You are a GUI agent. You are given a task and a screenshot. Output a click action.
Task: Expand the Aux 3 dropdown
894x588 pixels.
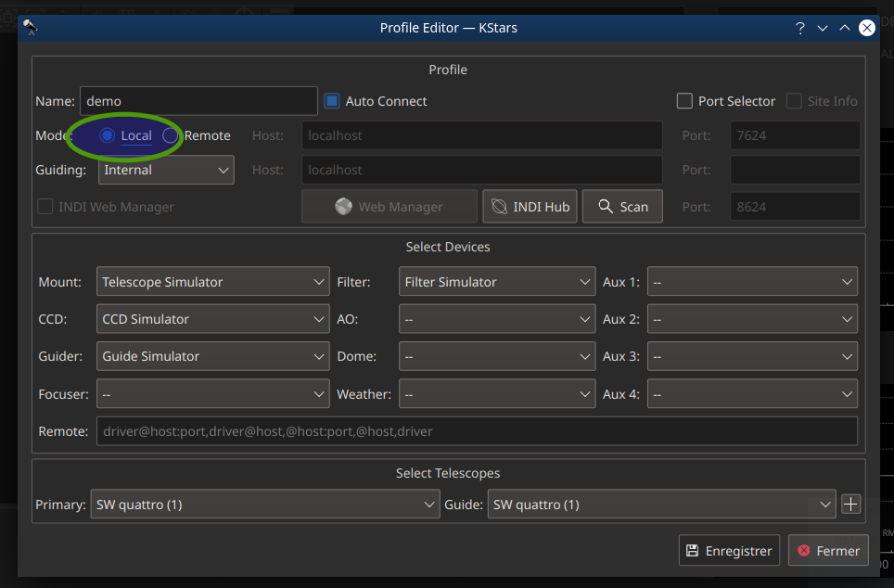point(752,356)
